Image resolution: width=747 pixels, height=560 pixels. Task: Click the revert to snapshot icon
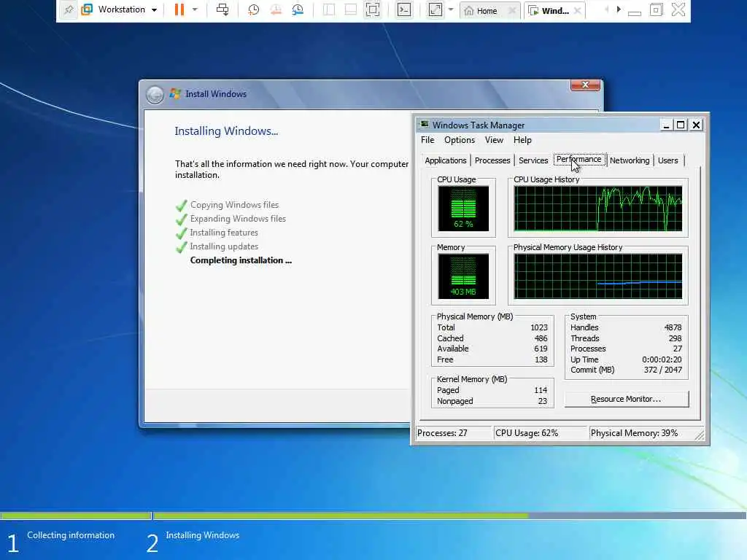(275, 9)
